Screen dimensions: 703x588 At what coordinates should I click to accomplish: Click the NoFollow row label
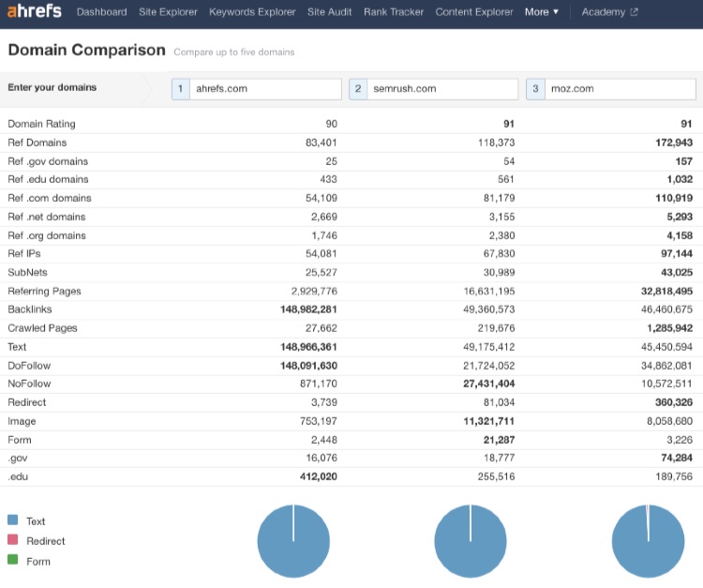(29, 384)
